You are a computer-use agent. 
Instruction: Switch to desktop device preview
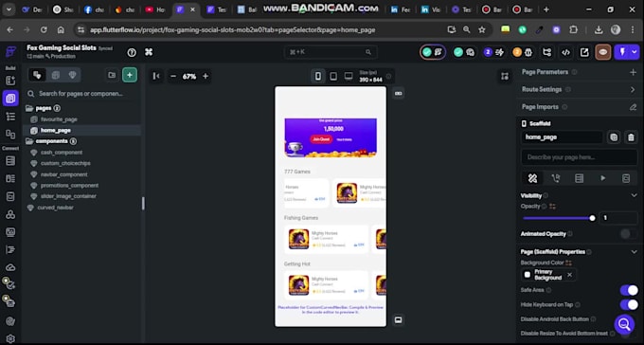point(349,76)
